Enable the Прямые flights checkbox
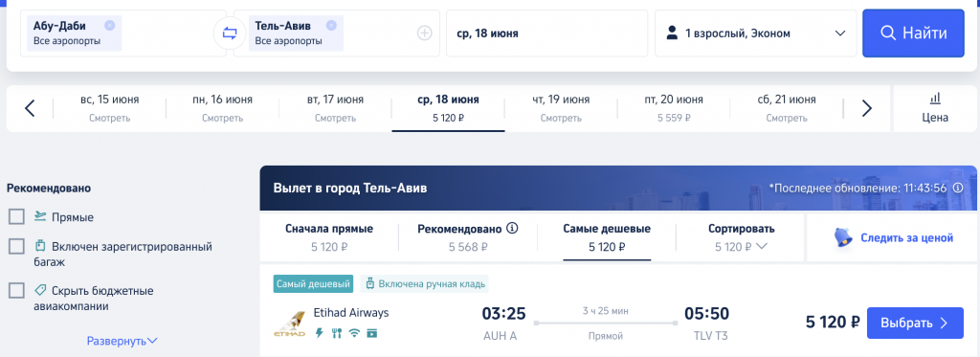Image resolution: width=980 pixels, height=357 pixels. pyautogui.click(x=17, y=217)
